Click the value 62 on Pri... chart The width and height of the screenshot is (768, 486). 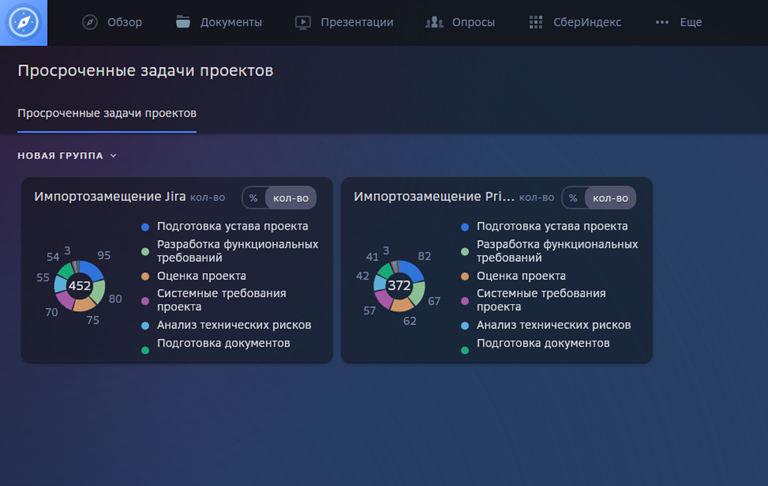(409, 321)
